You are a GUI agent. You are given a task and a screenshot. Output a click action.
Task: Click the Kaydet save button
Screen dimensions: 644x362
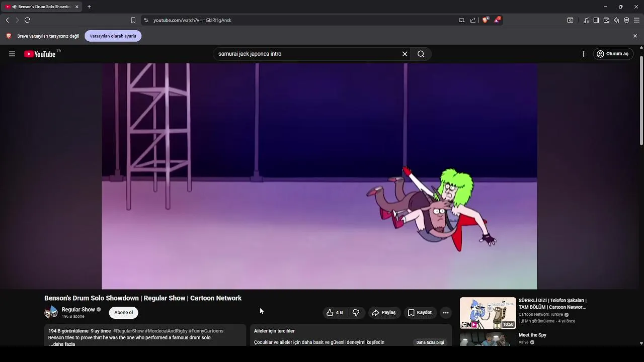click(420, 313)
